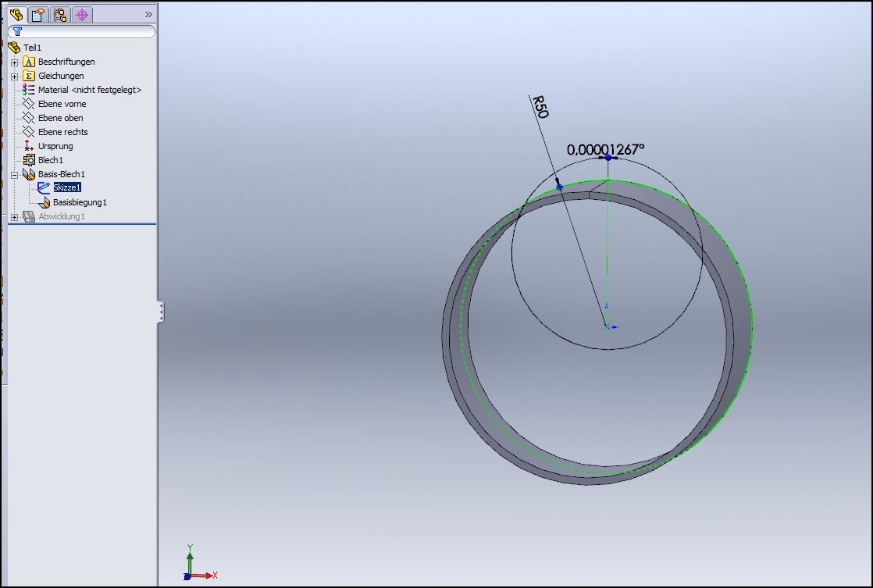
Task: Select the Ursprung origin icon
Action: [28, 146]
